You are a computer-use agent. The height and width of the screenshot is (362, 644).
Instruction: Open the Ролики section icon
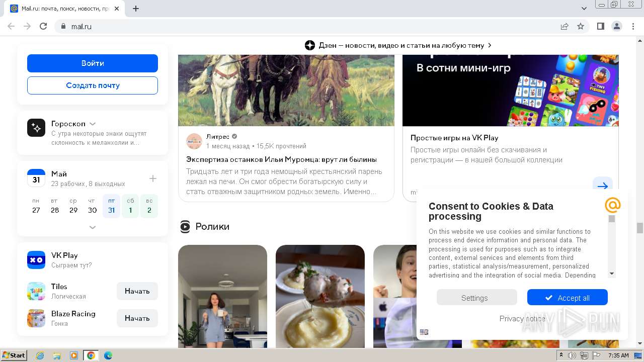pyautogui.click(x=185, y=227)
